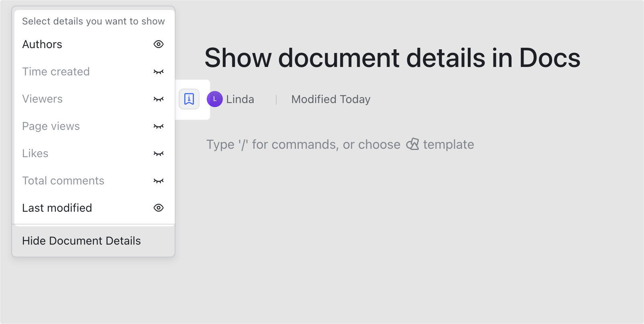644x324 pixels.
Task: Click Hide Document Details
Action: point(94,241)
